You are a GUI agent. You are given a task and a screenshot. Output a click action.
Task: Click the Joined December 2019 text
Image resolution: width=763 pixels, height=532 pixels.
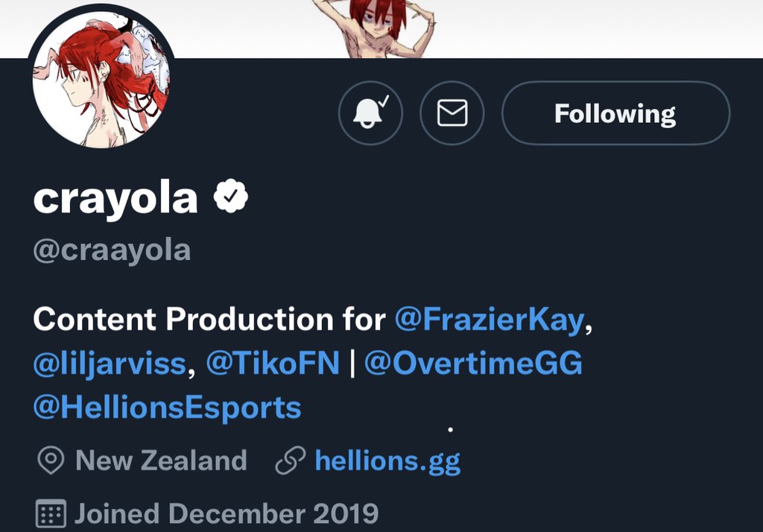click(227, 514)
